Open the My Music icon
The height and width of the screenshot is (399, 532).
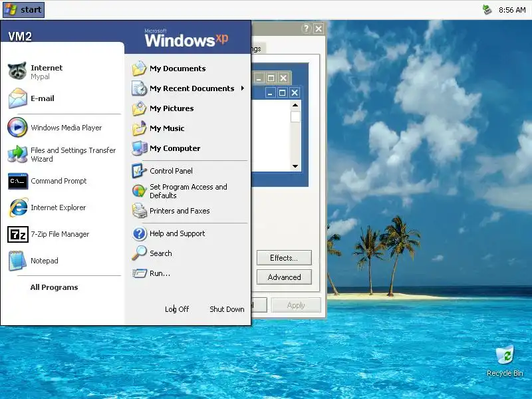(x=139, y=128)
